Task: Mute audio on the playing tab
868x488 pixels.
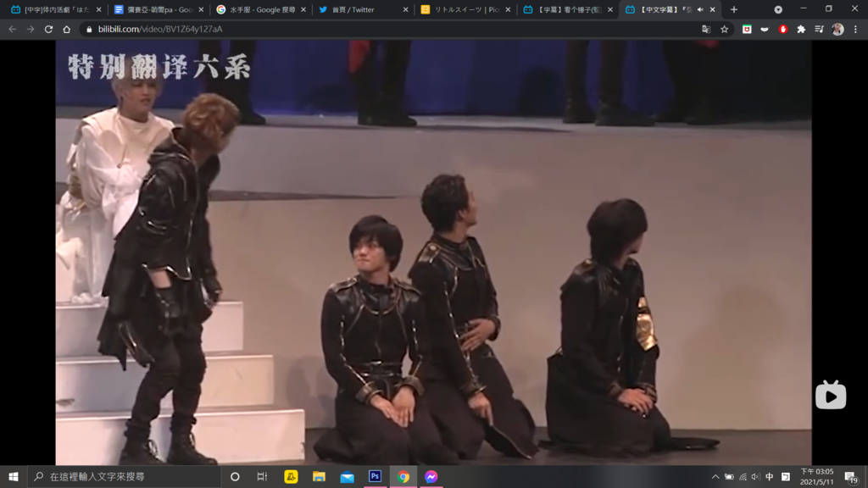Action: pyautogui.click(x=700, y=9)
